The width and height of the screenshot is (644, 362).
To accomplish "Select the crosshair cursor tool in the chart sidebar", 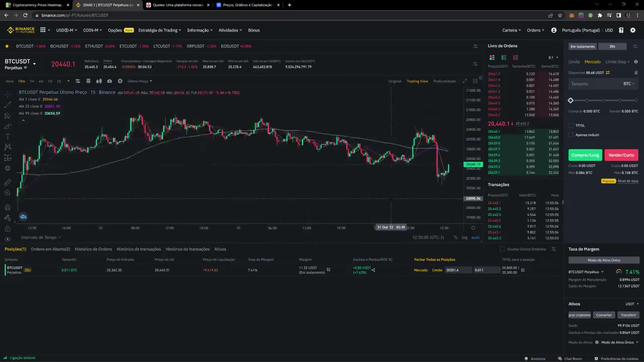I will (8, 94).
